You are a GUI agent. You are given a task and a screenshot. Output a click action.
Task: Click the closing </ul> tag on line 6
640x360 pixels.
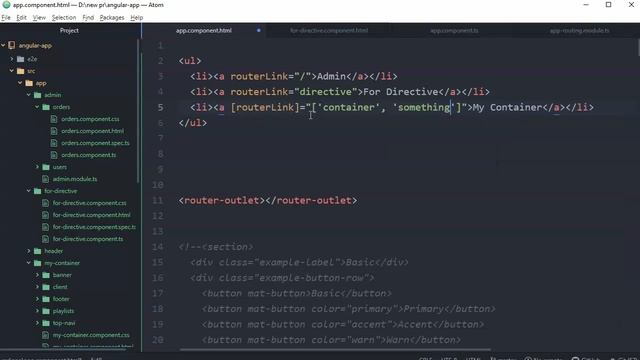click(193, 123)
